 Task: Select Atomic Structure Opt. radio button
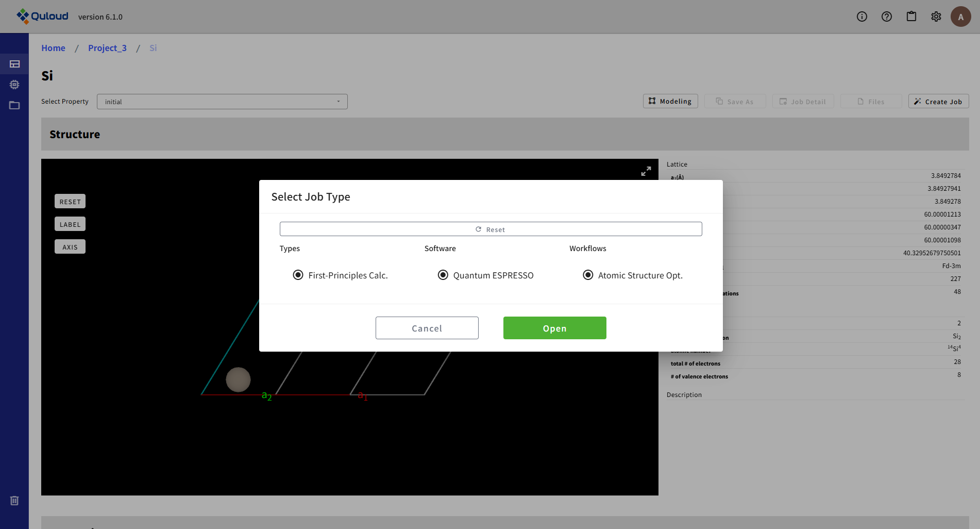[x=587, y=275]
